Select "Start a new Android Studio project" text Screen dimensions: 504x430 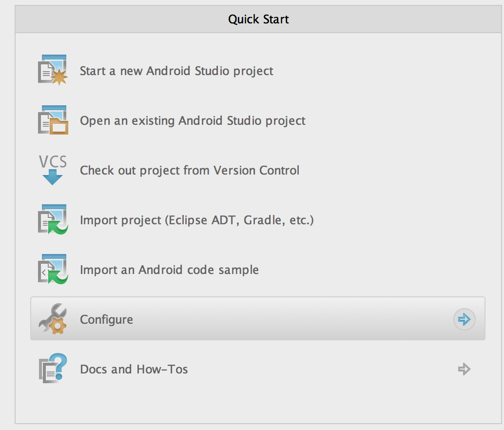[176, 71]
